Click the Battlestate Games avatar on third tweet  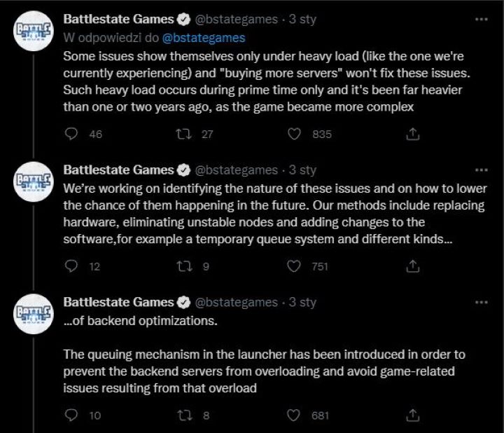(34, 315)
